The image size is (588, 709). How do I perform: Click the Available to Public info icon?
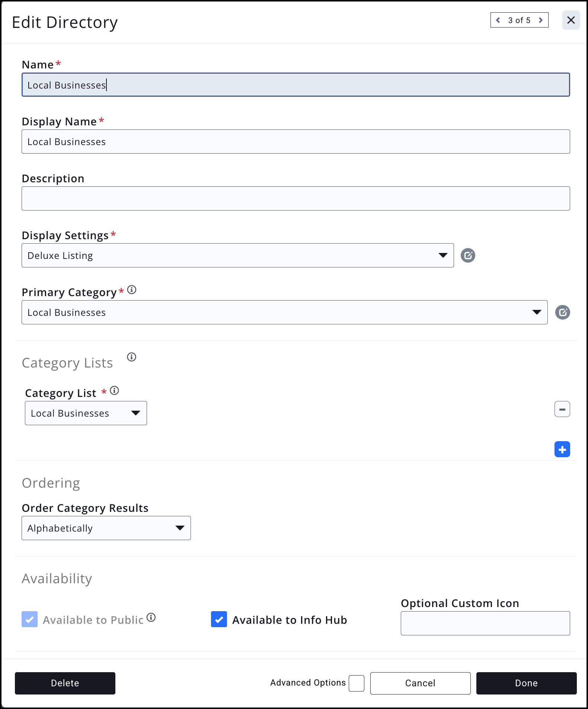[151, 617]
